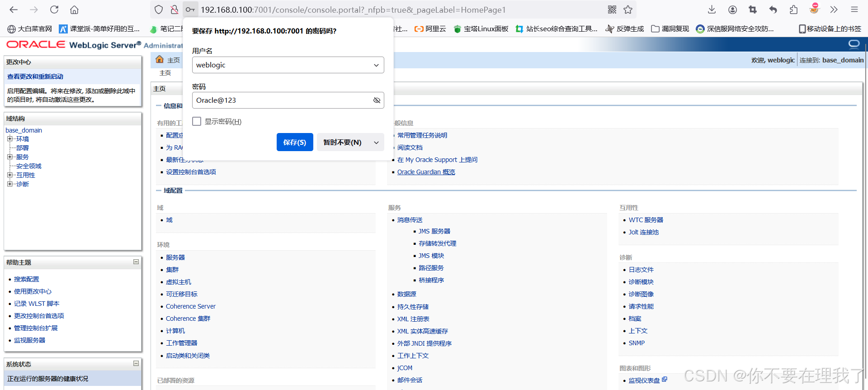Click the shield tracking protection icon
Viewport: 868px width, 390px height.
point(159,10)
